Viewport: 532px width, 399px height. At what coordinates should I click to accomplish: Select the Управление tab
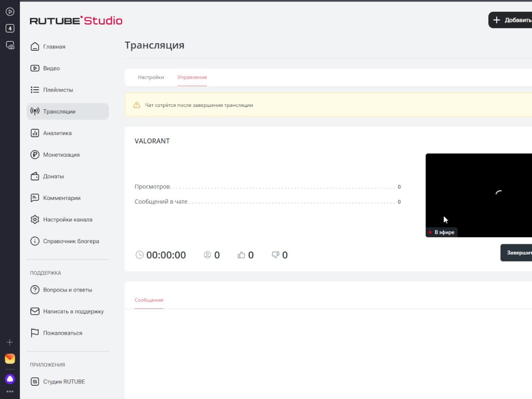click(192, 77)
